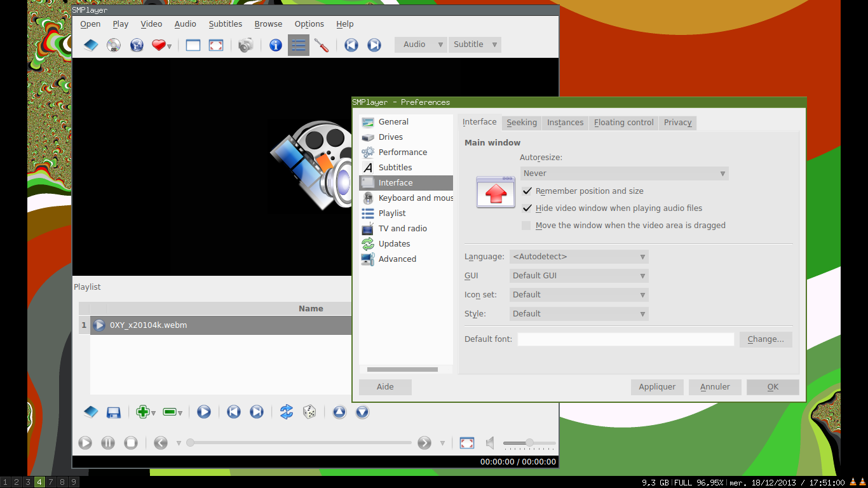The image size is (868, 488).
Task: Click the compact mode window icon
Action: (x=193, y=45)
